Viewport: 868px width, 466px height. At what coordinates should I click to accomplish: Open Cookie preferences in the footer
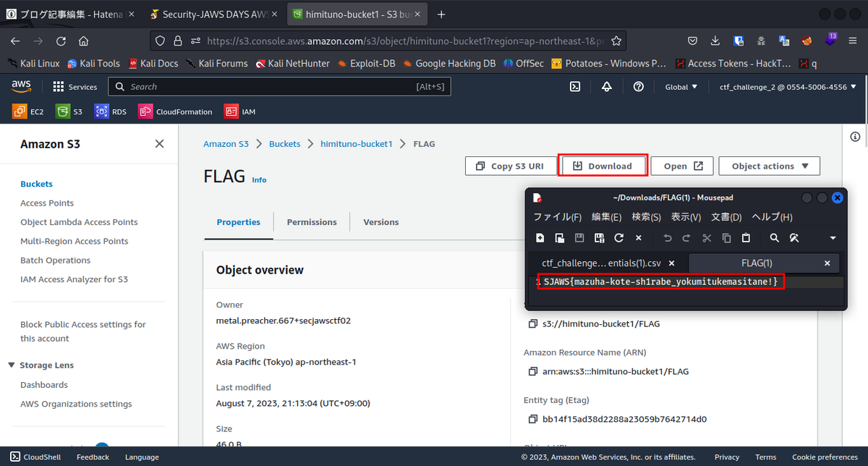(825, 457)
